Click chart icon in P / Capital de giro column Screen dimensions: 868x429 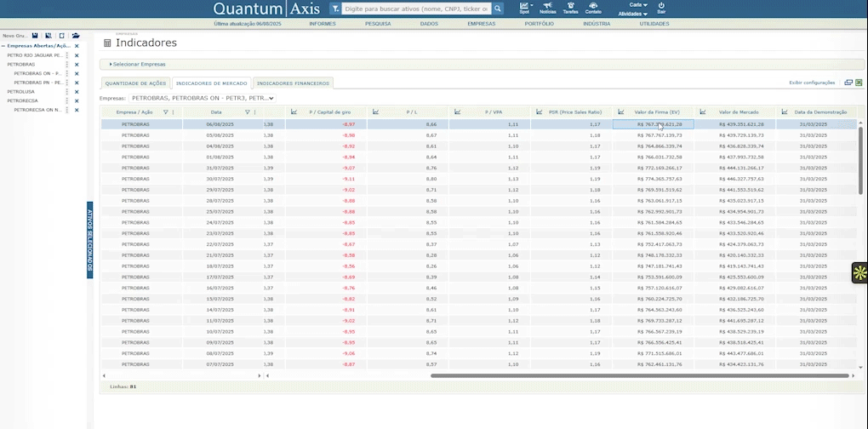294,112
